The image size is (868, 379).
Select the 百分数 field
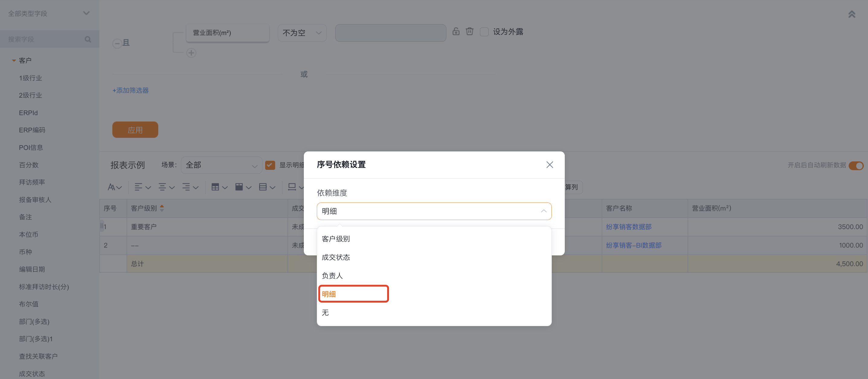point(29,165)
